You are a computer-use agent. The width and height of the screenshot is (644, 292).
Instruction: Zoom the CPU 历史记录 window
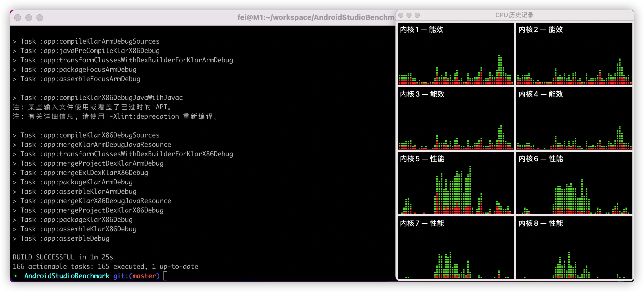417,15
